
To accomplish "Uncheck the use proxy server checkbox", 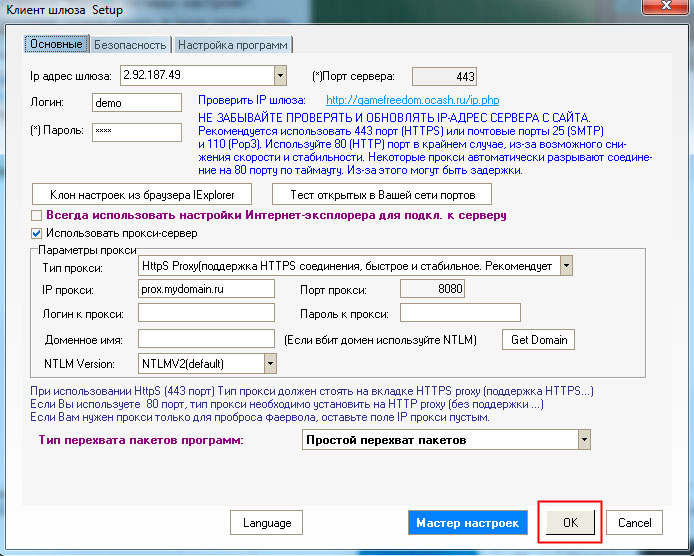I will pos(37,233).
